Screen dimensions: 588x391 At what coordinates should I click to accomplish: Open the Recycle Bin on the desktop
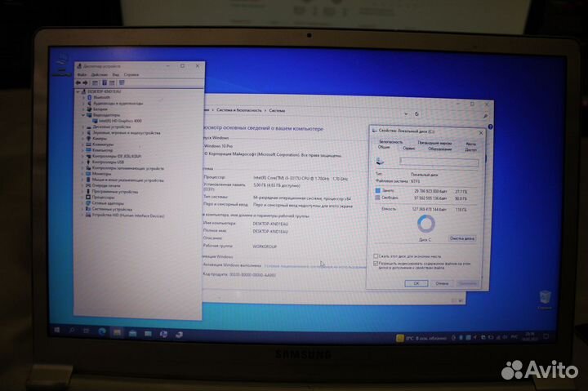click(x=545, y=300)
